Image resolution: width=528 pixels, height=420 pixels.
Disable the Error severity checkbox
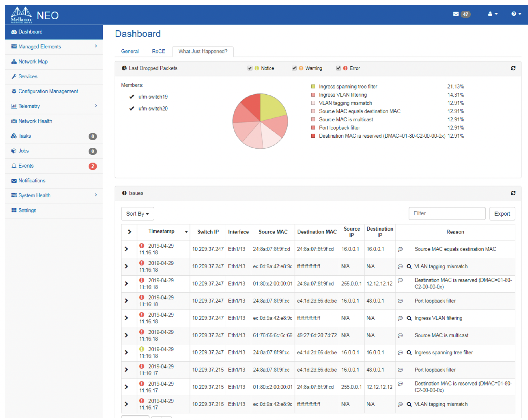coord(338,68)
